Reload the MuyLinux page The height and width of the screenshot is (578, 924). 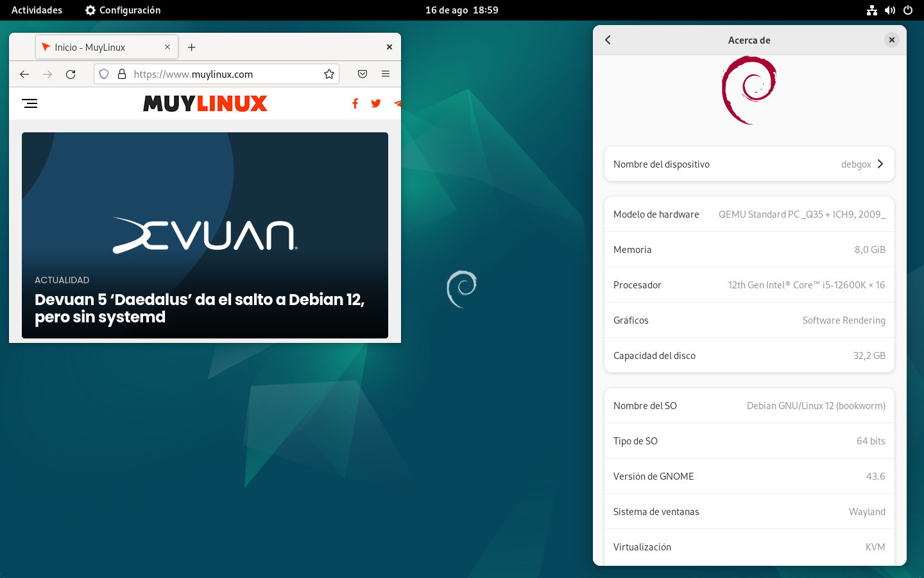[71, 74]
